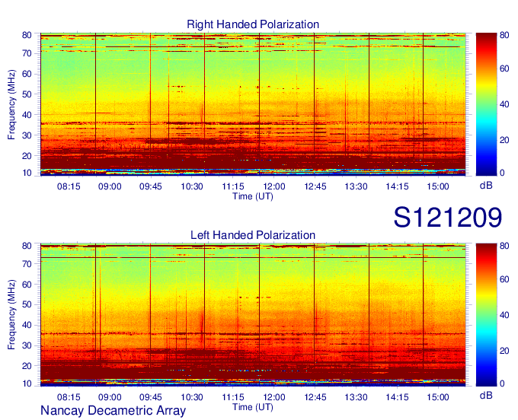Image resolution: width=518 pixels, height=420 pixels.
Task: Click 60 frequency tick on Right Handed plot
Action: (27, 74)
